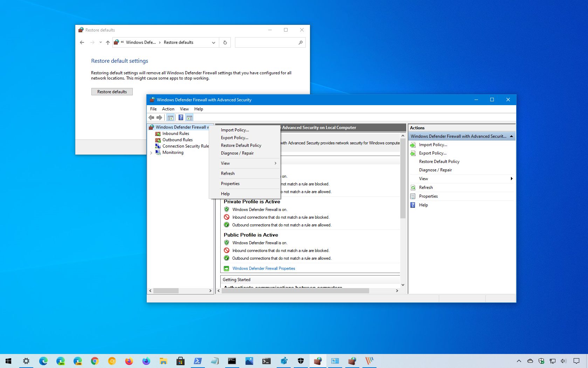Click the Export Policy icon in Actions pane
The image size is (588, 368).
413,153
